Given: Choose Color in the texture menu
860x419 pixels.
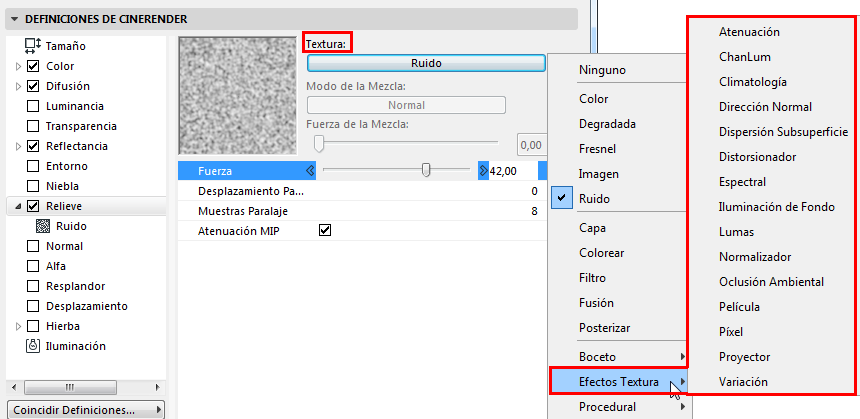Looking at the screenshot, I should pyautogui.click(x=593, y=99).
